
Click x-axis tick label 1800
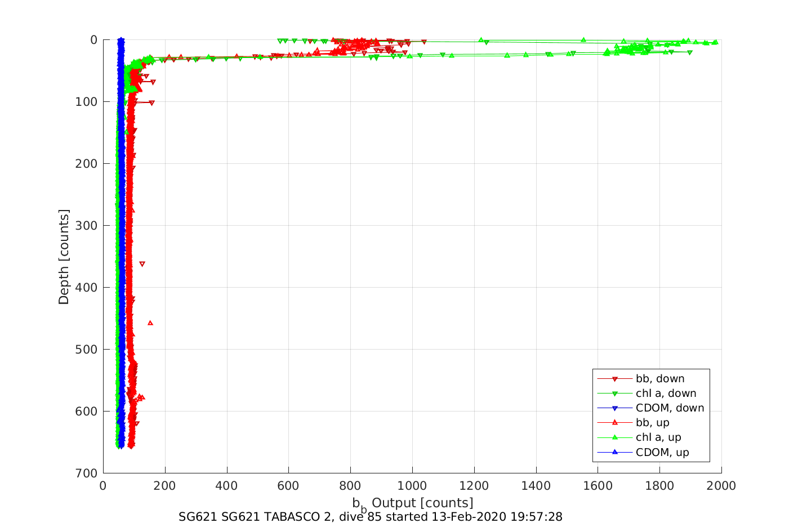click(x=659, y=486)
